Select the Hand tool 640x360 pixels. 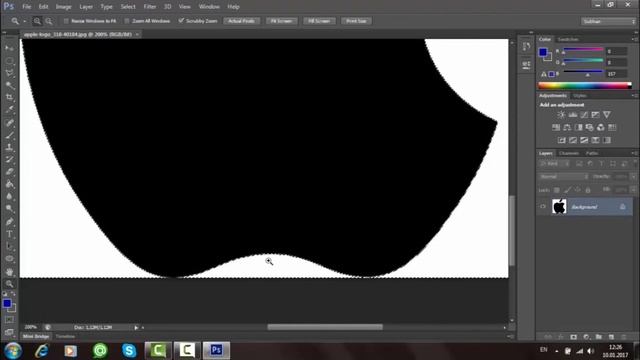[x=9, y=272]
